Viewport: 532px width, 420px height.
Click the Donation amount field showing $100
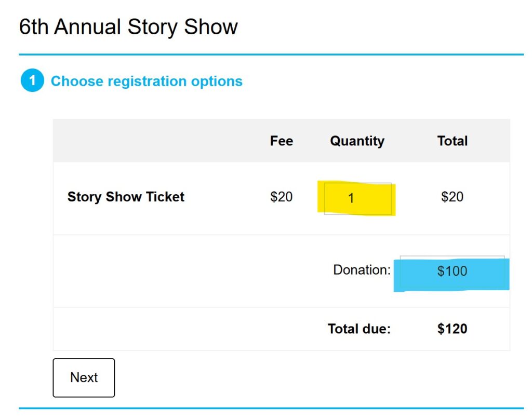(x=452, y=271)
